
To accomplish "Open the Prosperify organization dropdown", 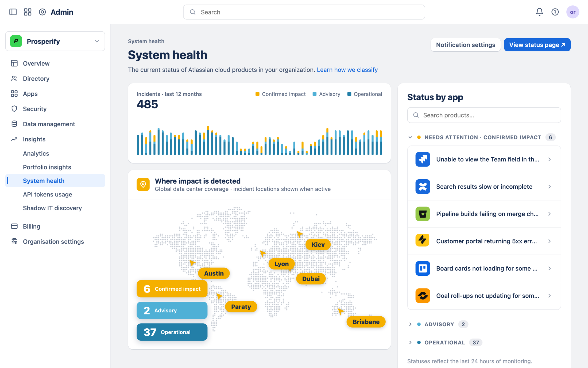I will click(55, 41).
